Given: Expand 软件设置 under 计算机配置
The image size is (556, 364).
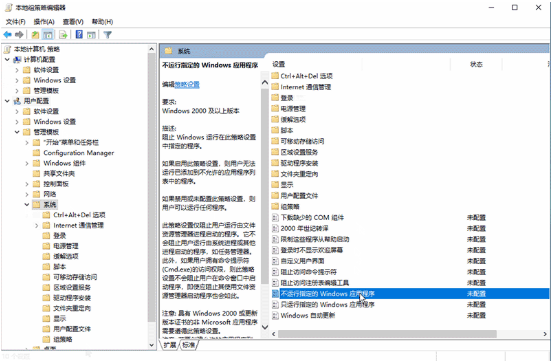Looking at the screenshot, I should click(x=17, y=70).
